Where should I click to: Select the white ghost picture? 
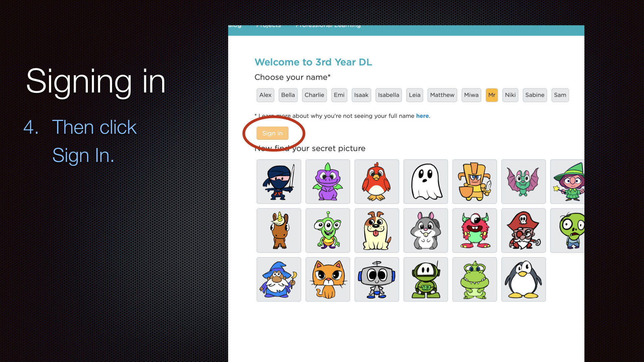pos(426,182)
